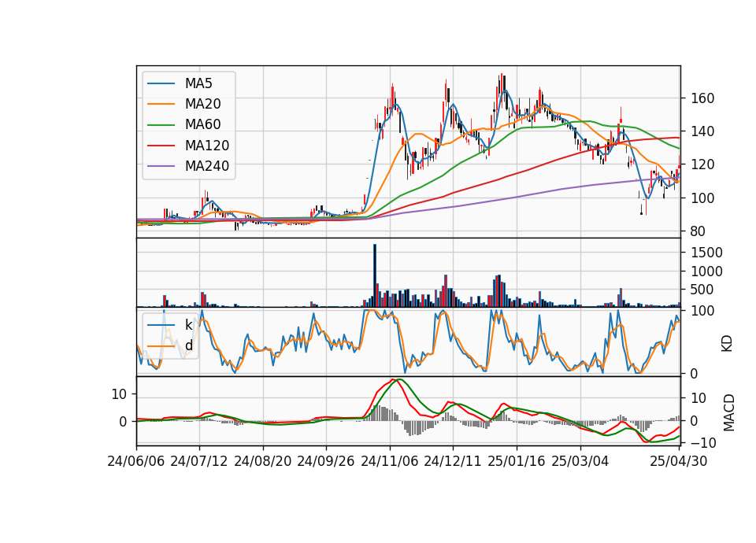Click the tallest volume bar spike

tap(375, 275)
